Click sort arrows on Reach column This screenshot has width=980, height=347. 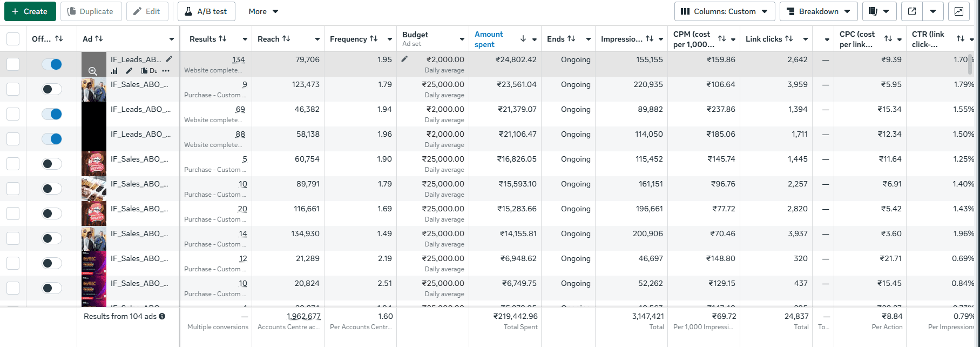(x=286, y=39)
